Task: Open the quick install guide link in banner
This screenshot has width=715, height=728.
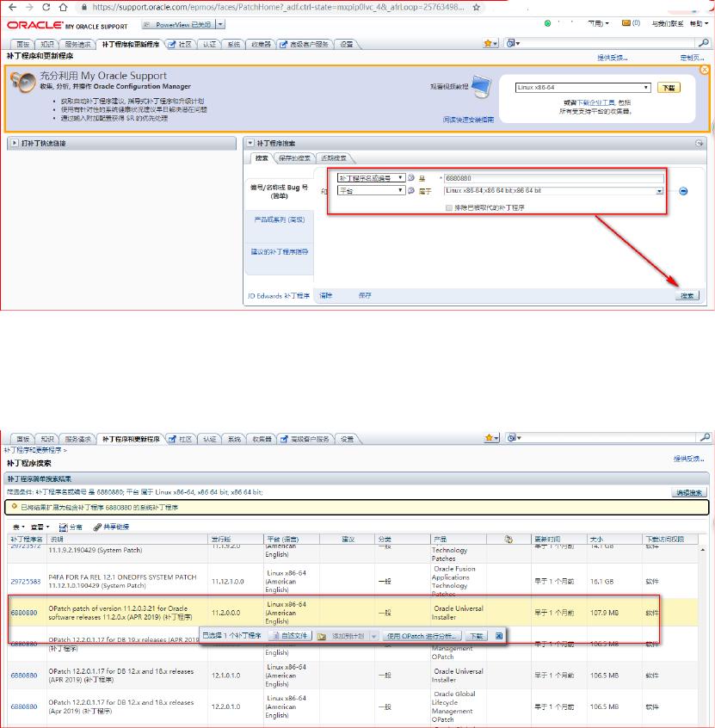Action: tap(468, 120)
